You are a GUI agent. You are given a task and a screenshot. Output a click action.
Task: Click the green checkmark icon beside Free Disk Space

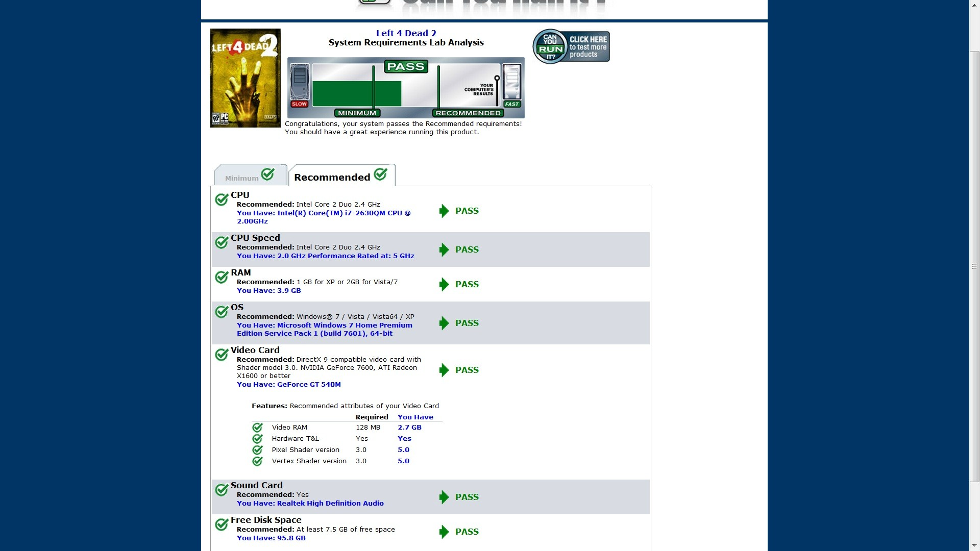click(x=222, y=524)
